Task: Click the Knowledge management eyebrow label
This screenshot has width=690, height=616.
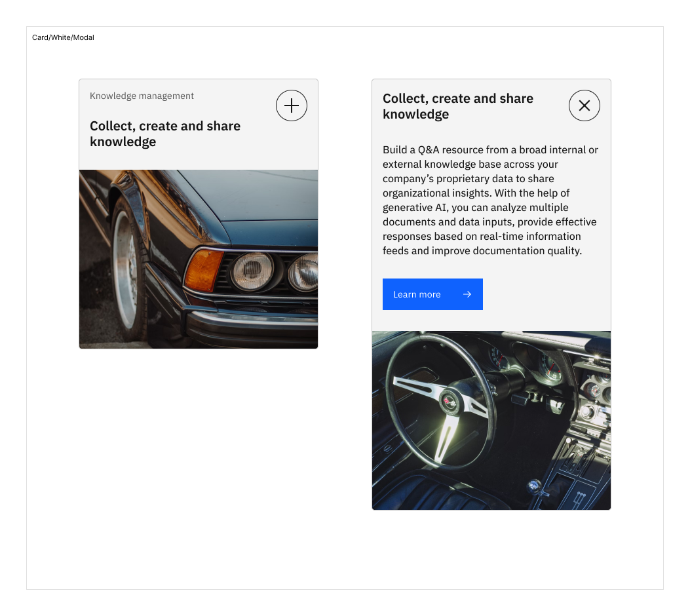Action: [142, 96]
